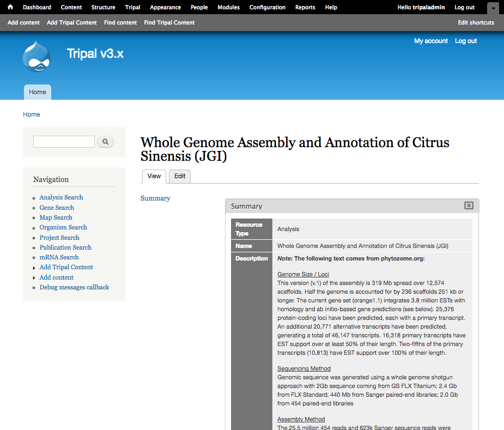Image resolution: width=504 pixels, height=430 pixels.
Task: Click the Drupal droplet logo
Action: (x=37, y=56)
